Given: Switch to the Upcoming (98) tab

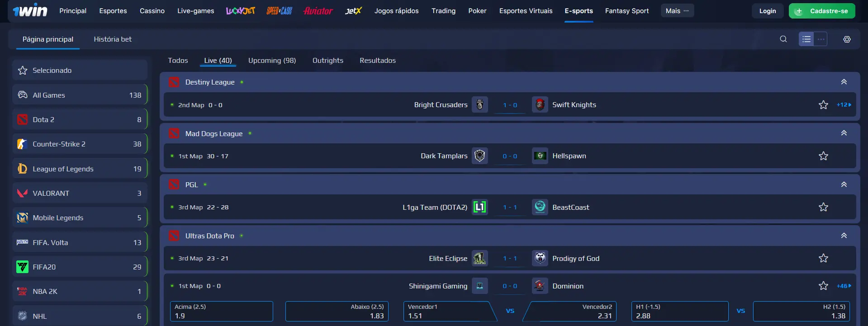Looking at the screenshot, I should click(x=272, y=61).
